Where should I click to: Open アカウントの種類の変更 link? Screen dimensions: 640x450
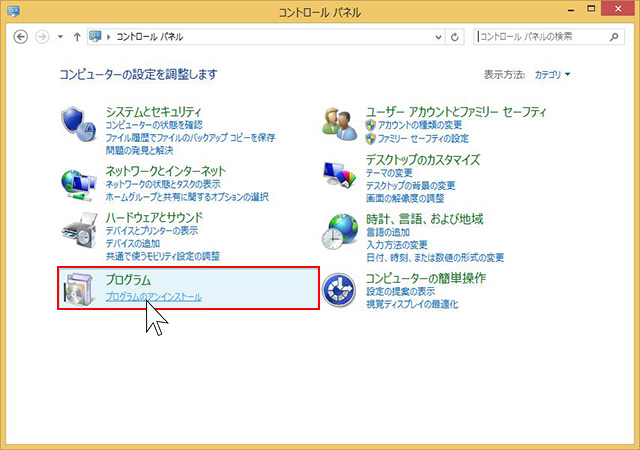coord(420,125)
